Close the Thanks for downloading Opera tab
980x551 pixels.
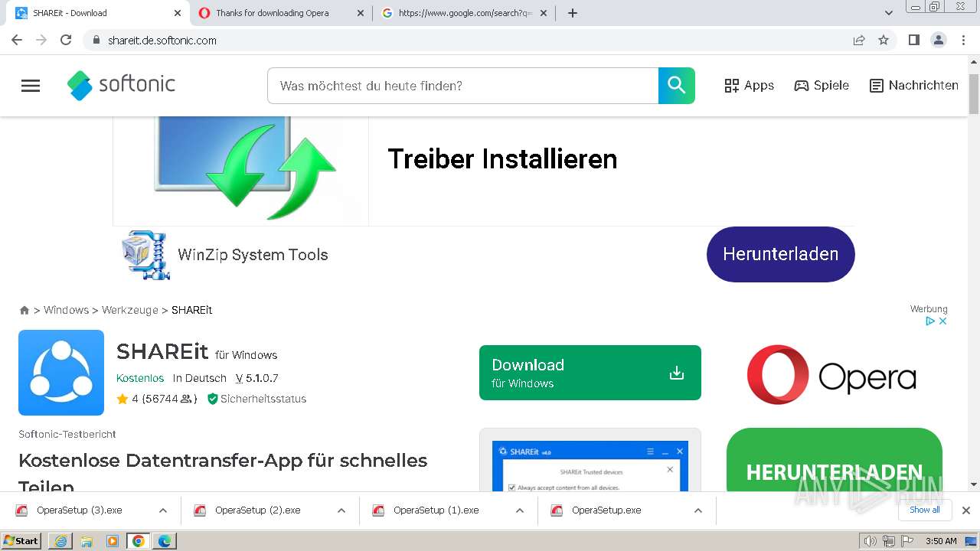pos(361,13)
